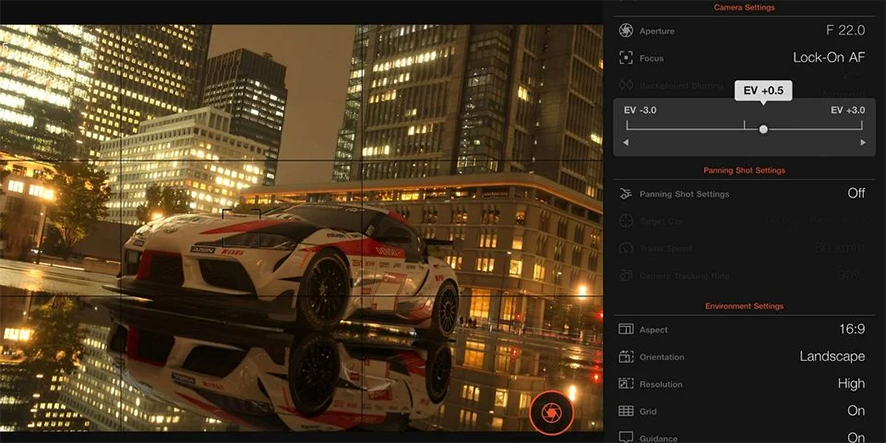The image size is (886, 443).
Task: Click the focus bracket on the car hood
Action: [241, 228]
